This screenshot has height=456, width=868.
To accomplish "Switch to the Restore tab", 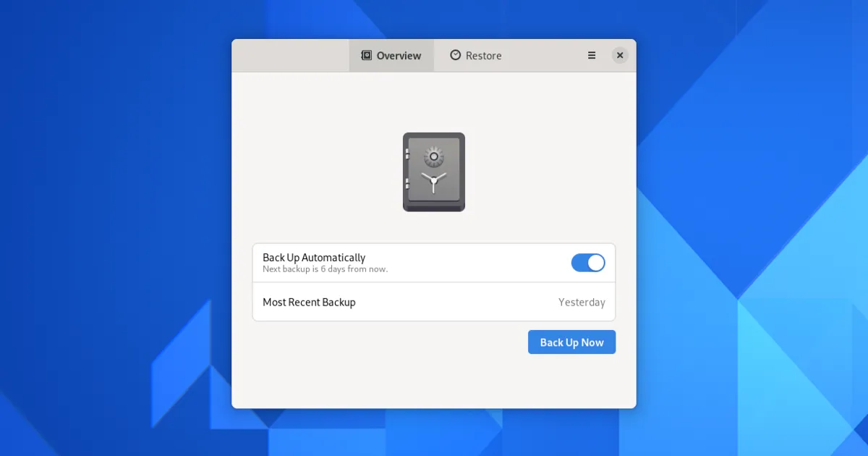I will [x=476, y=56].
